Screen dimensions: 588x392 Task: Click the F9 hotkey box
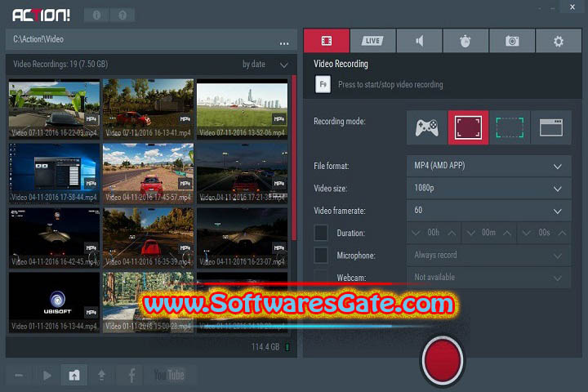[x=323, y=84]
